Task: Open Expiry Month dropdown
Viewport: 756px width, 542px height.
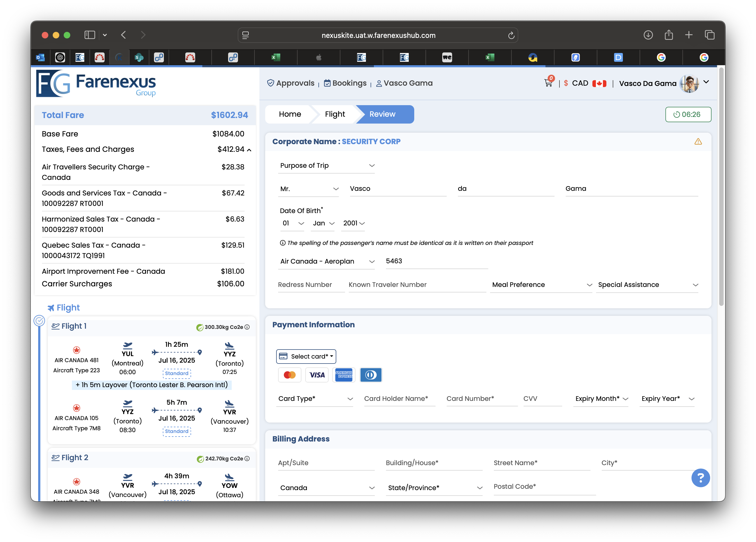Action: pos(601,399)
